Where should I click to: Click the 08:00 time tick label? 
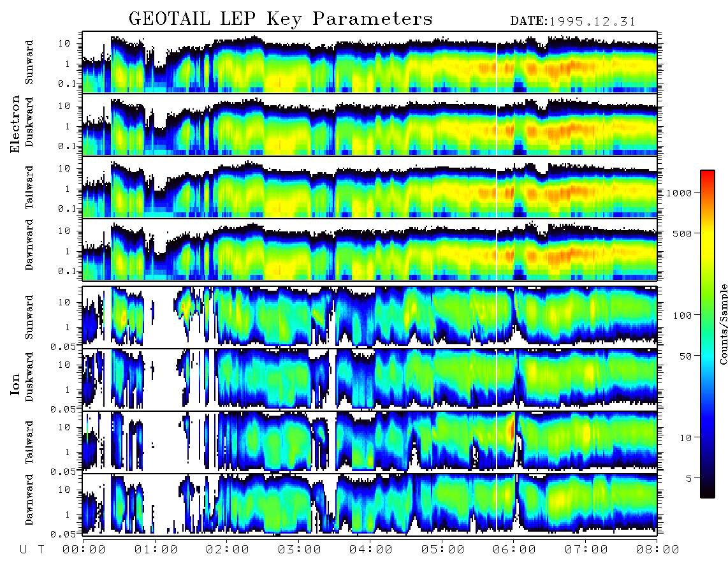coord(658,550)
